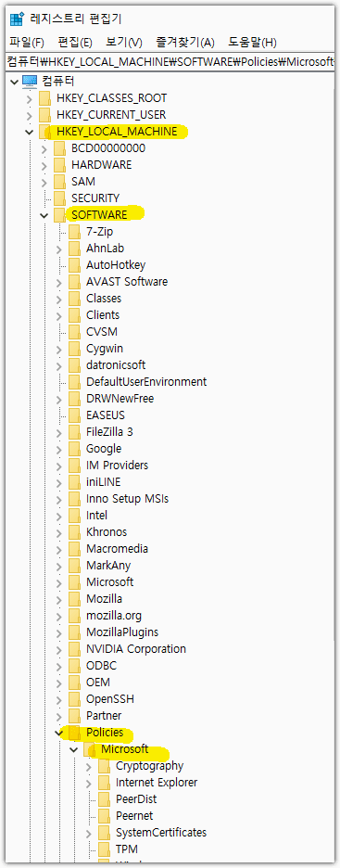340x868 pixels.
Task: Click the EASEUS folder icon
Action: [75, 415]
